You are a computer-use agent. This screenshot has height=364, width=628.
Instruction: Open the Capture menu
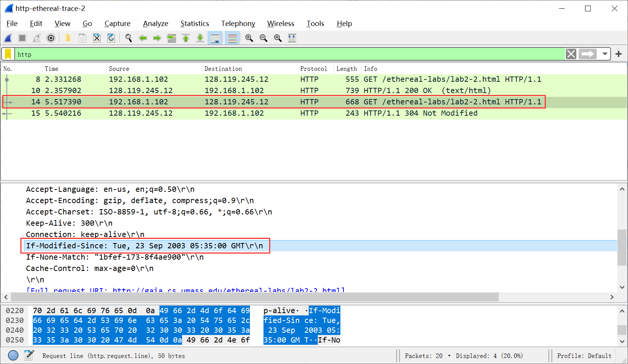coord(118,23)
